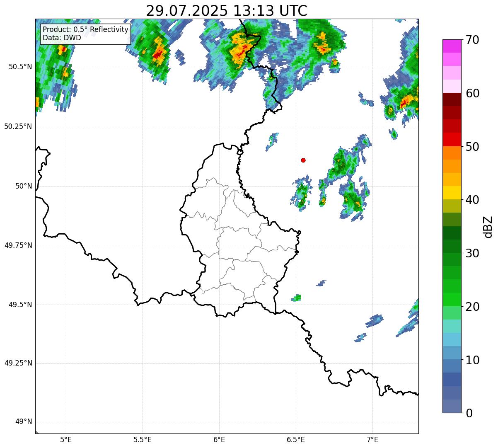Click the colorbar tick label 70
The height and width of the screenshot is (448, 498).
coord(472,40)
